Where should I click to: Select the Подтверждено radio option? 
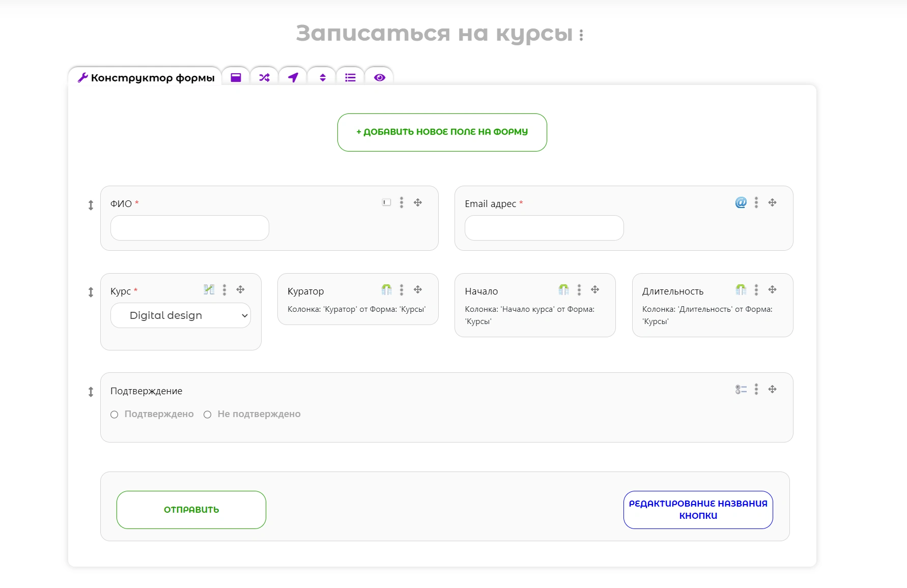point(115,415)
